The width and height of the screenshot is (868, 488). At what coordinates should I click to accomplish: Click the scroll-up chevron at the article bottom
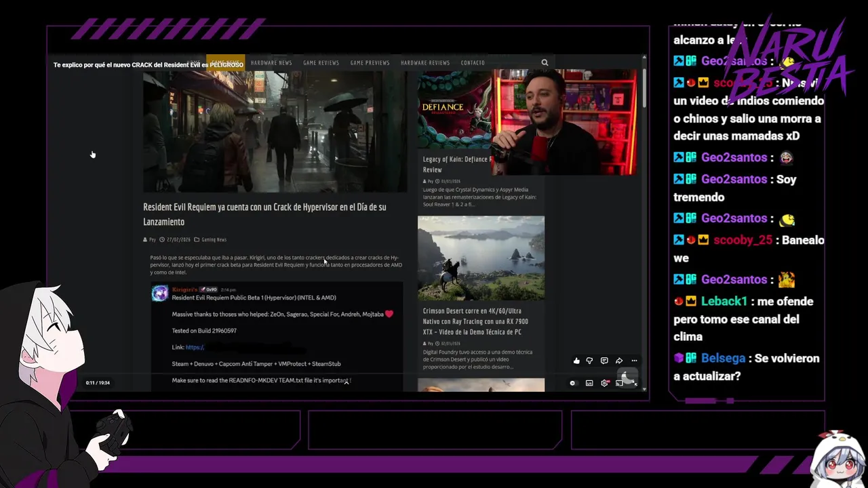pos(347,382)
